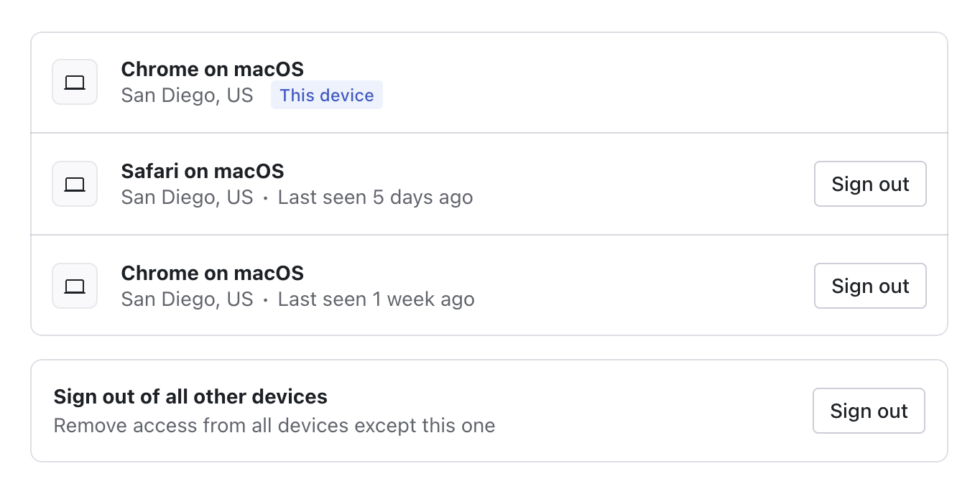Select the 'Sign out of all other devices' heading
This screenshot has width=980, height=494.
tap(190, 396)
